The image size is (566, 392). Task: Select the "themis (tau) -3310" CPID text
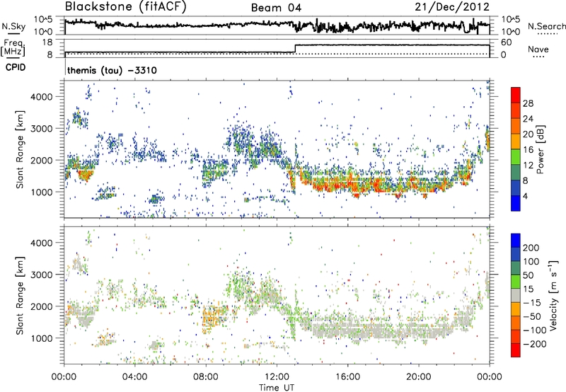tap(112, 70)
